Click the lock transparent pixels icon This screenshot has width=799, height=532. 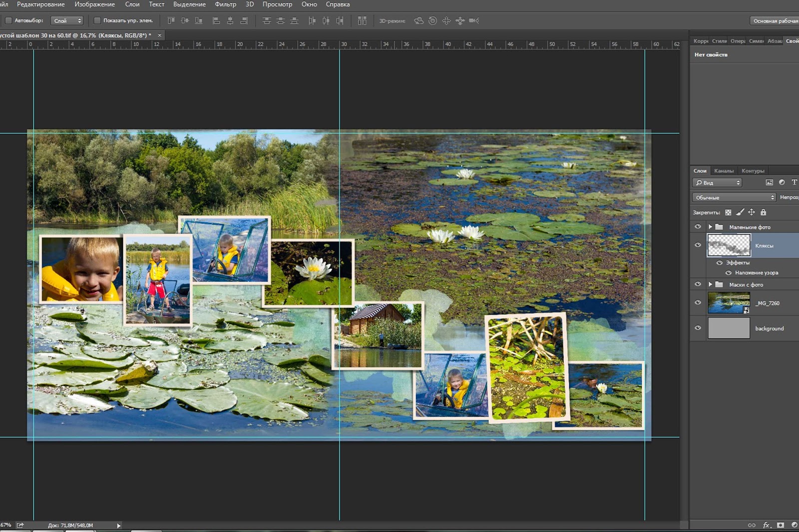click(728, 213)
